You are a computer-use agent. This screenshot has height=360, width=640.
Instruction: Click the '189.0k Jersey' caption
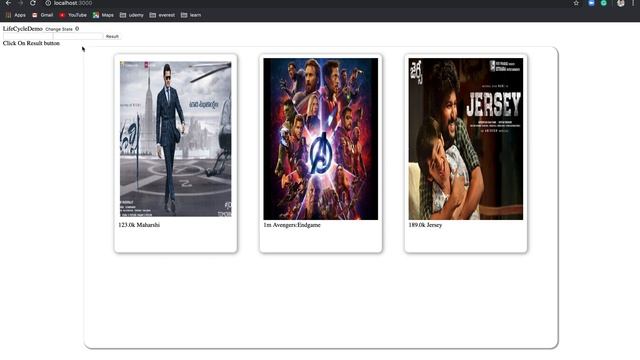[425, 225]
